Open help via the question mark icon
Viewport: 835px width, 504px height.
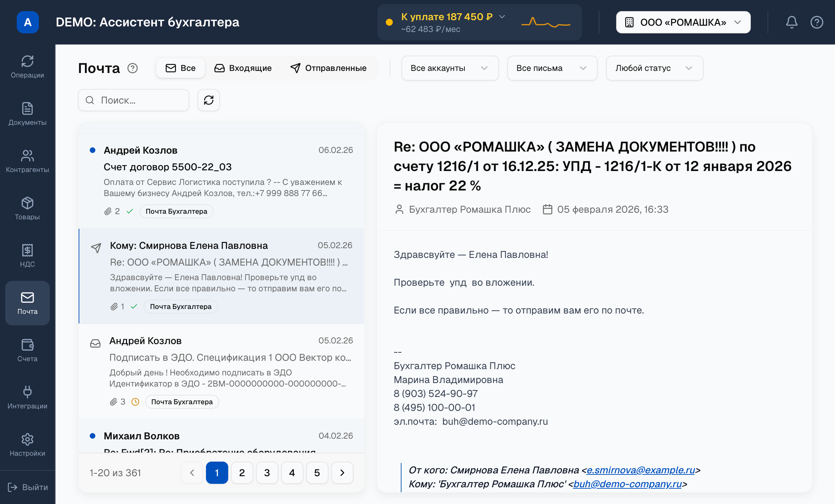coord(817,22)
